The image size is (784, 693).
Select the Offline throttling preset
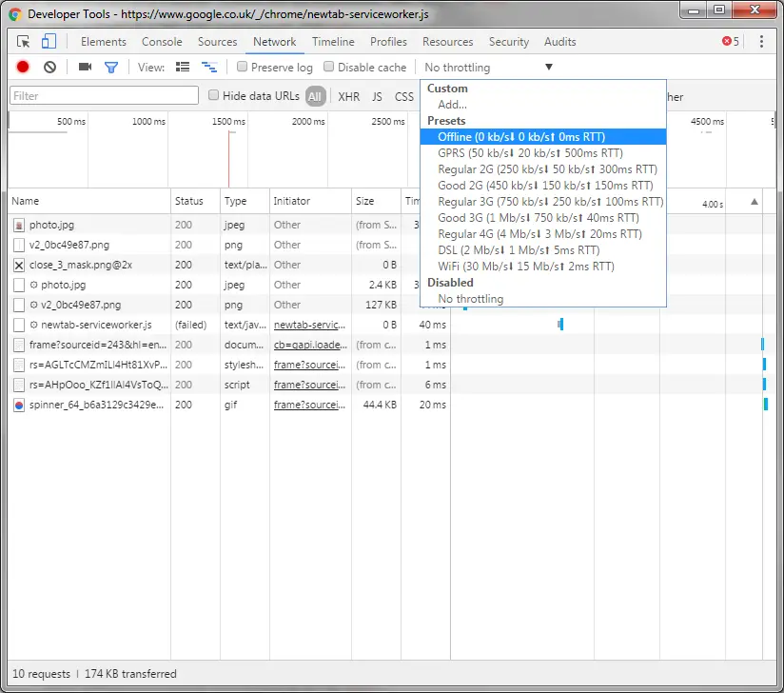coord(520,137)
